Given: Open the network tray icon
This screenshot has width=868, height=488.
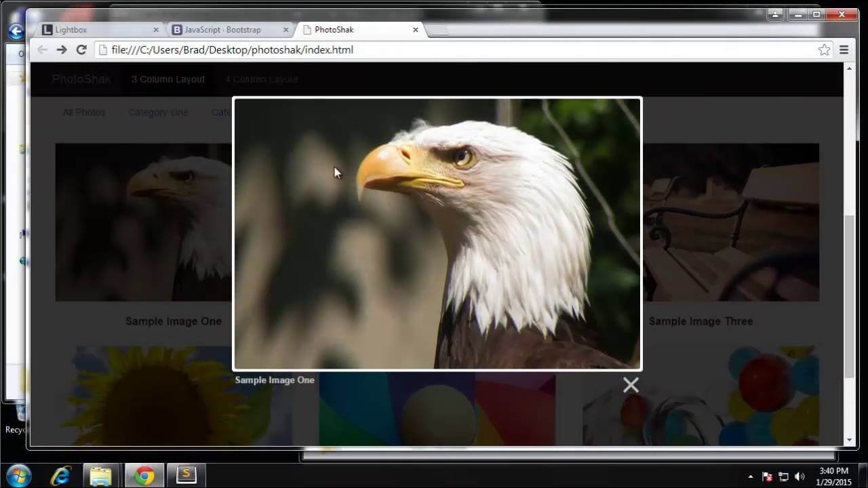Looking at the screenshot, I should (783, 476).
